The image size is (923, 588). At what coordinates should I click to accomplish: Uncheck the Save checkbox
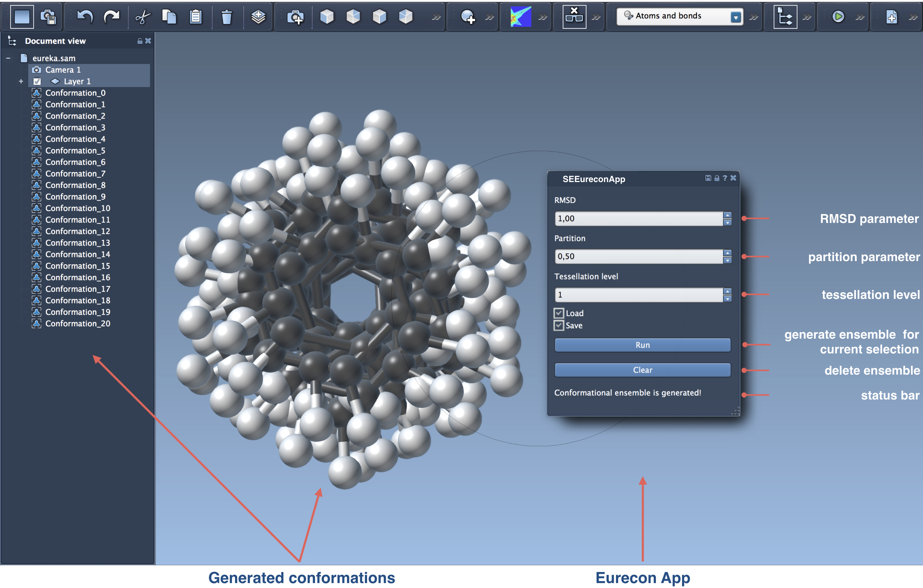(559, 325)
